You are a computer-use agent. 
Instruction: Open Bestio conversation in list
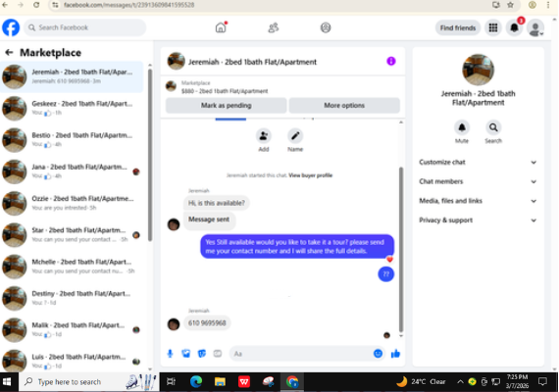[x=72, y=140]
